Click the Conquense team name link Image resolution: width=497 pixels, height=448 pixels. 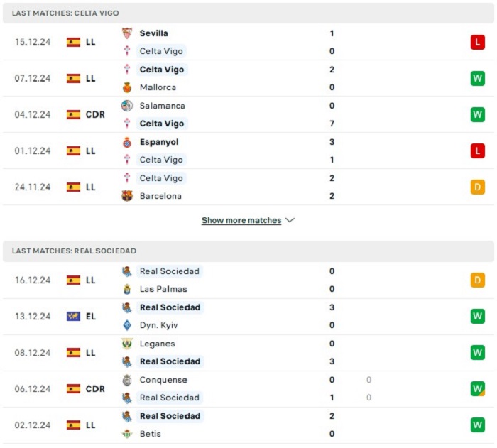click(163, 380)
